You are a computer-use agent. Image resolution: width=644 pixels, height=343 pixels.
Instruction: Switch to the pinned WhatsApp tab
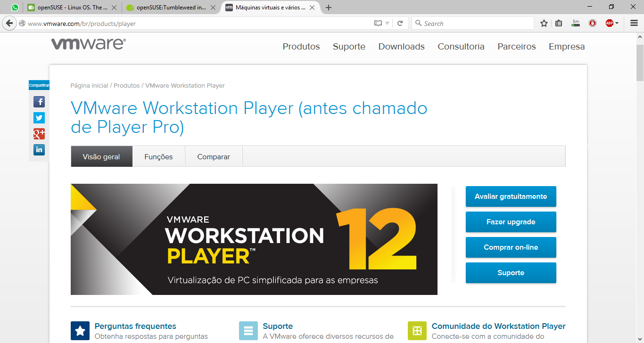click(x=15, y=8)
